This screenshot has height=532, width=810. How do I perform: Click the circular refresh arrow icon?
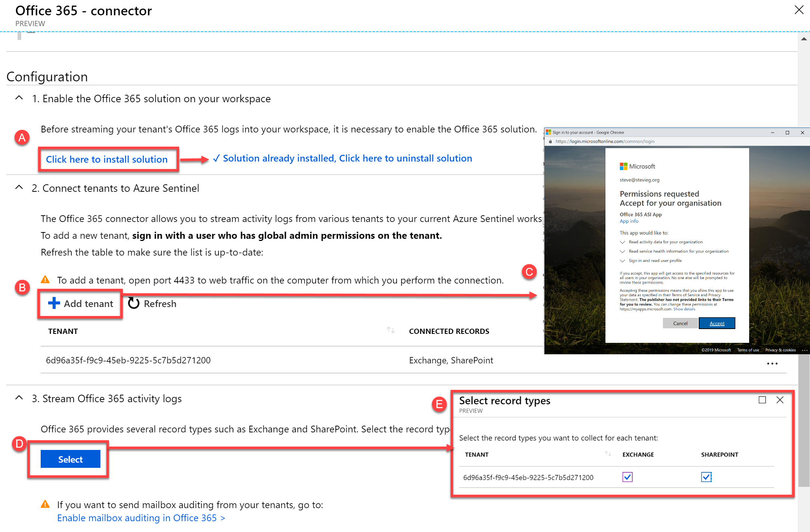coord(134,303)
